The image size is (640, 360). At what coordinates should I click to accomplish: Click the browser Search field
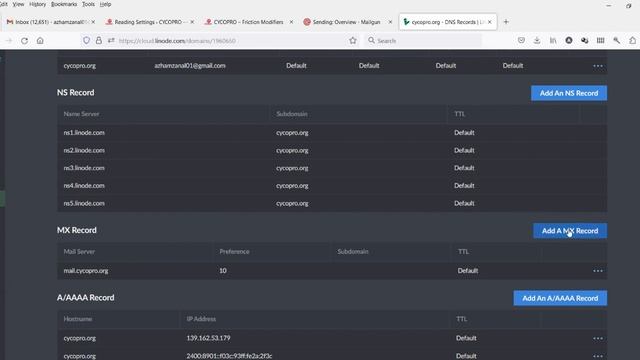[x=422, y=41]
